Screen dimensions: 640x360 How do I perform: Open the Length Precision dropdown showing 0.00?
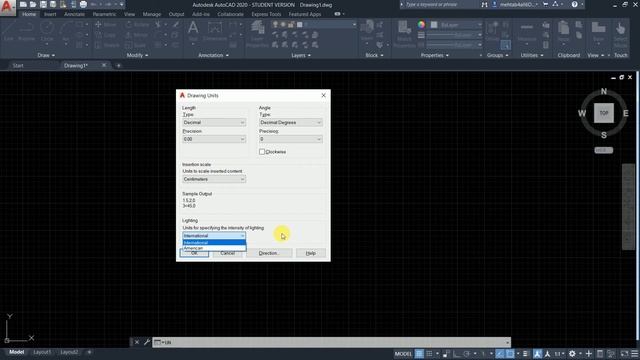(x=214, y=139)
